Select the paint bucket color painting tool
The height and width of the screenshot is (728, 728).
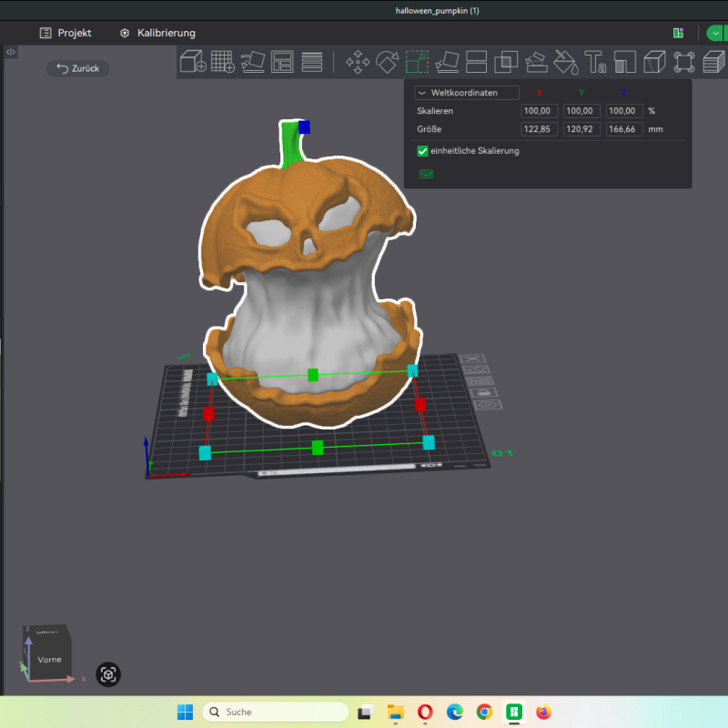tap(565, 62)
